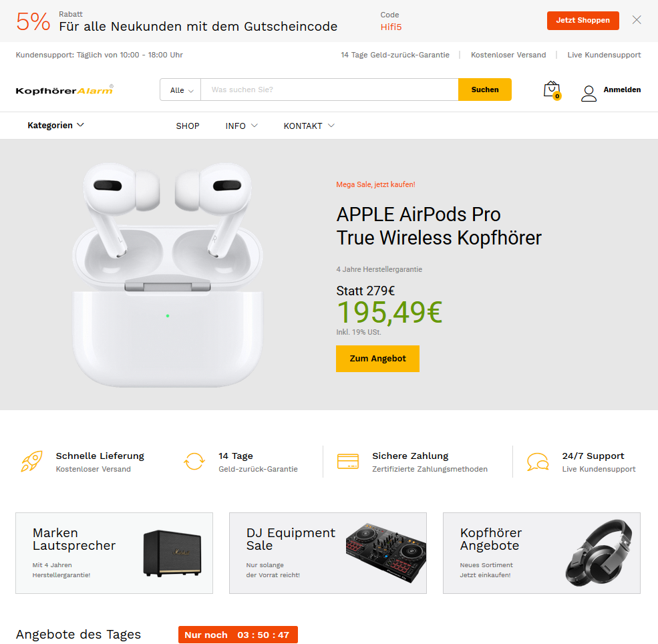Close the discount banner with X
The width and height of the screenshot is (658, 644).
[637, 20]
